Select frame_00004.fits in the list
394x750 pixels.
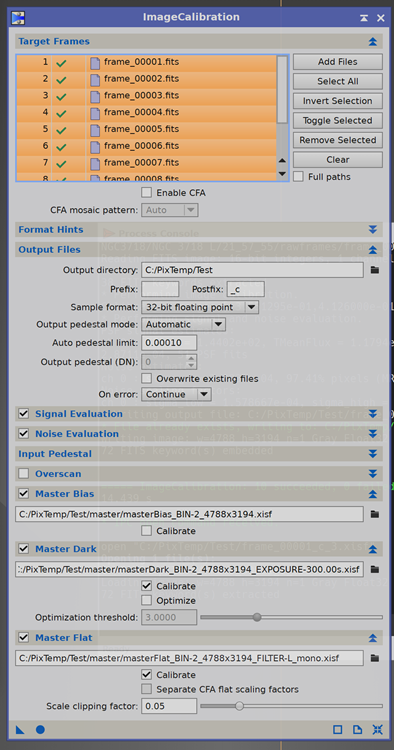(x=146, y=112)
